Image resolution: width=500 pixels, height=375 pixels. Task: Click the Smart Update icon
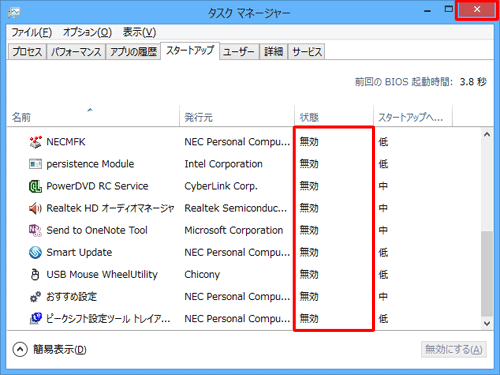[35, 252]
